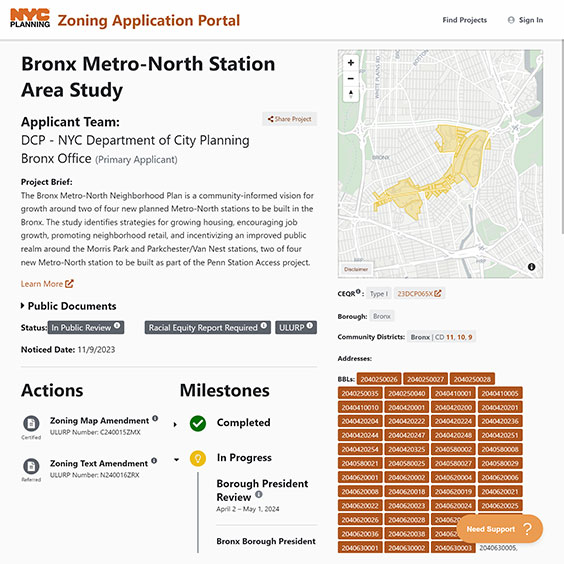Click info icon on Racial Equity Report

(x=264, y=326)
